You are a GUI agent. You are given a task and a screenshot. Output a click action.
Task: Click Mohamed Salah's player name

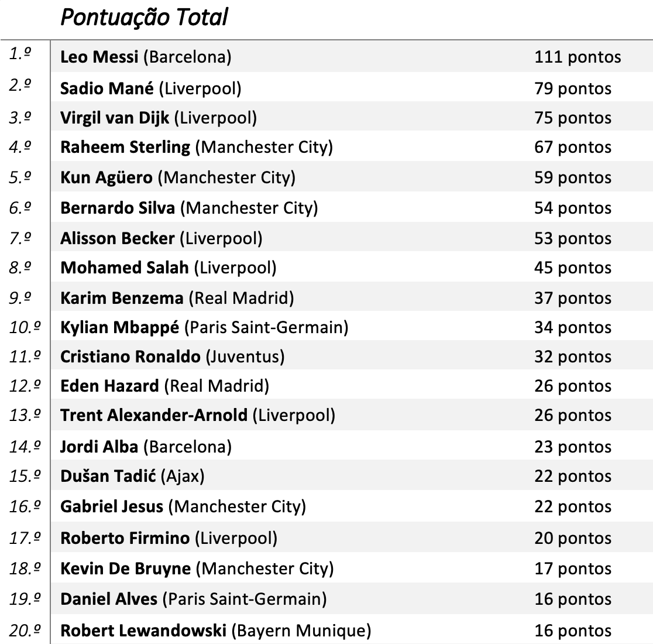click(x=125, y=268)
